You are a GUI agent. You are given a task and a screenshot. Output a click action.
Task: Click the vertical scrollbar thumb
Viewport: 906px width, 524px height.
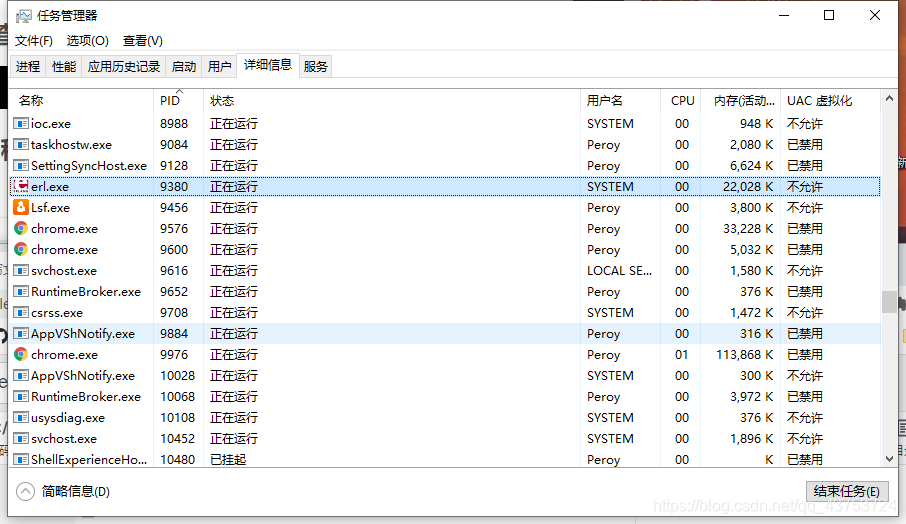click(x=889, y=302)
